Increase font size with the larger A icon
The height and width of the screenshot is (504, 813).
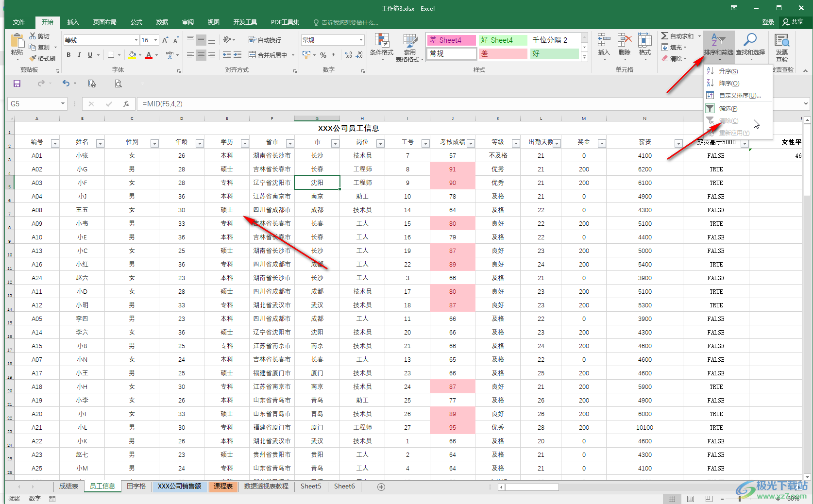click(x=165, y=40)
